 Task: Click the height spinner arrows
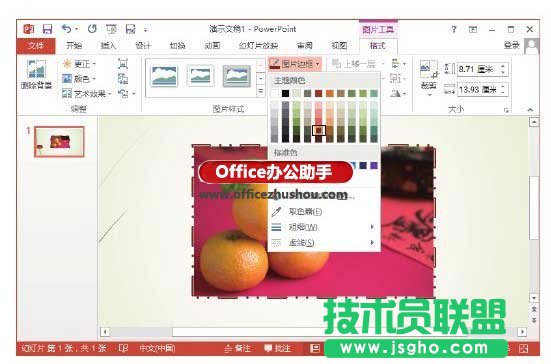coord(504,69)
